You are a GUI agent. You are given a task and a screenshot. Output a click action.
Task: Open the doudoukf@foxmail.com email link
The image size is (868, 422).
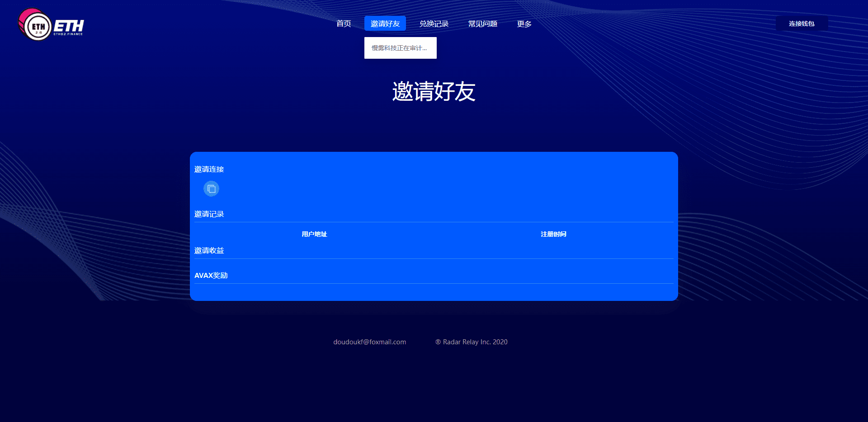pos(369,342)
